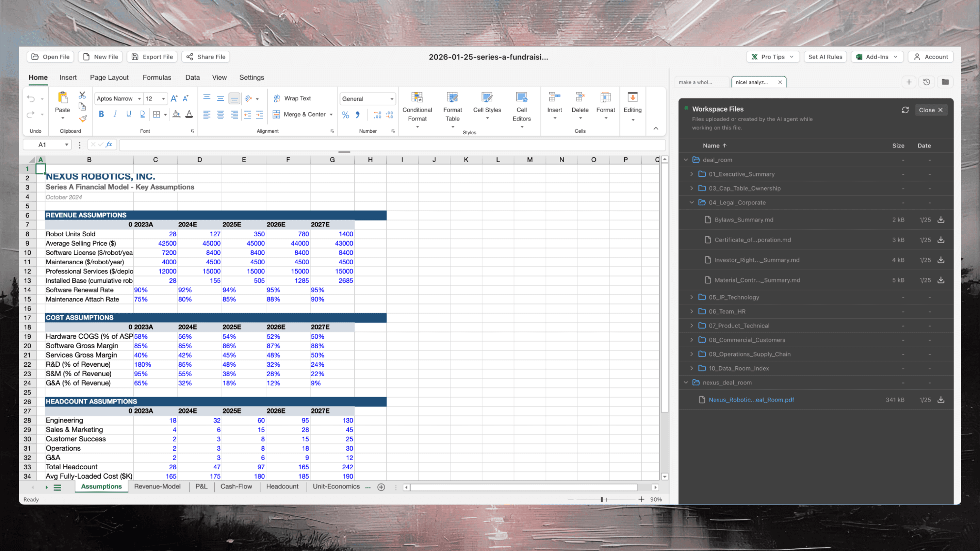Increase font size with larger A icon
The image size is (980, 551).
(174, 99)
